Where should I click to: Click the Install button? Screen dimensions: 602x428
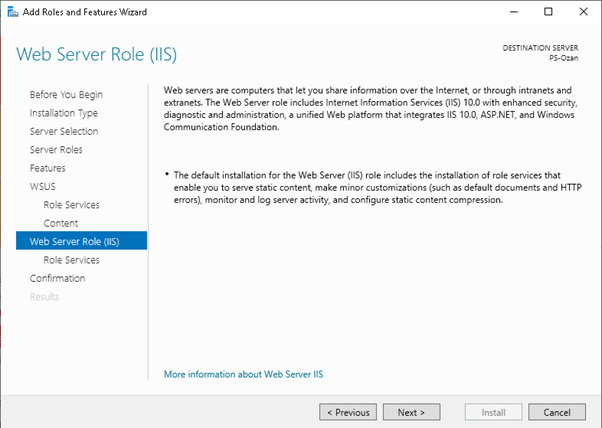[x=493, y=412]
